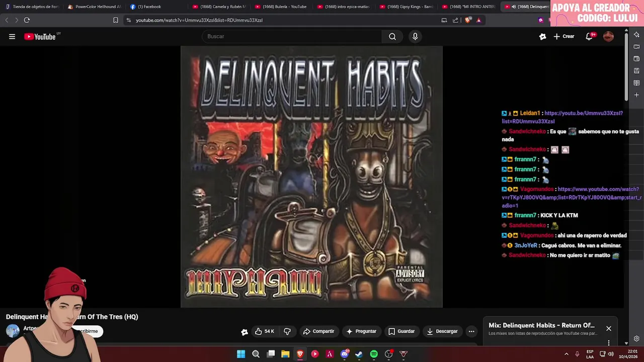Open Brave Wallet sidebar icon
Viewport: 644px width, 362px height.
pyautogui.click(x=636, y=59)
